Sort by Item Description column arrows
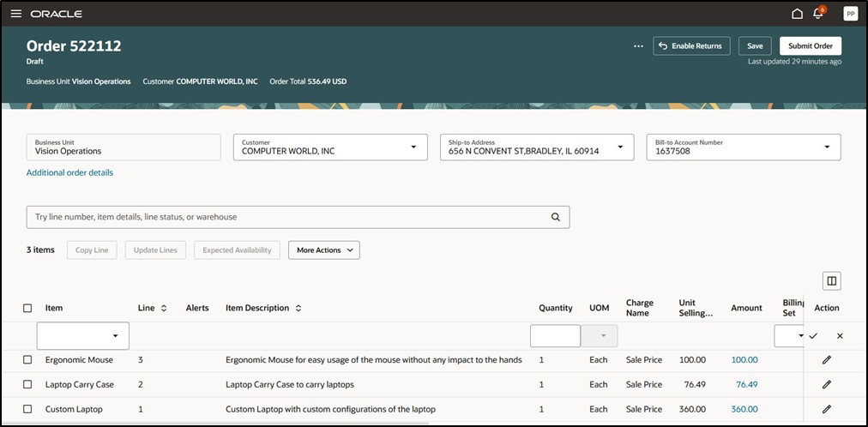The width and height of the screenshot is (868, 427). pos(298,308)
